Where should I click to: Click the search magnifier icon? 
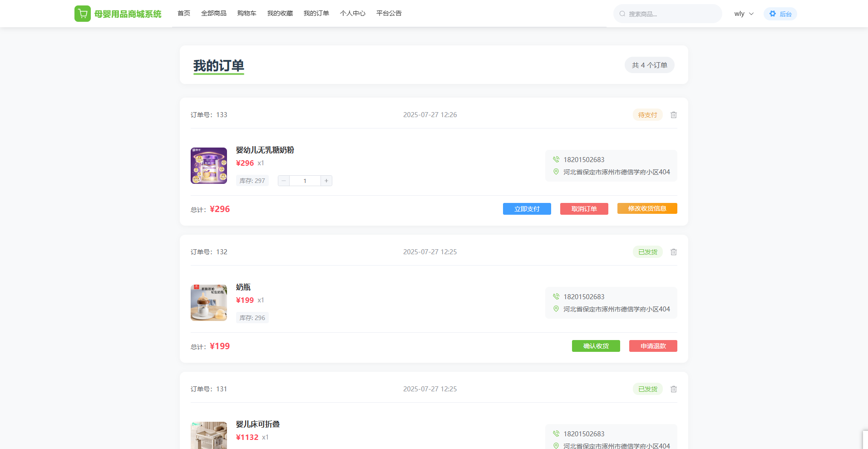point(622,14)
